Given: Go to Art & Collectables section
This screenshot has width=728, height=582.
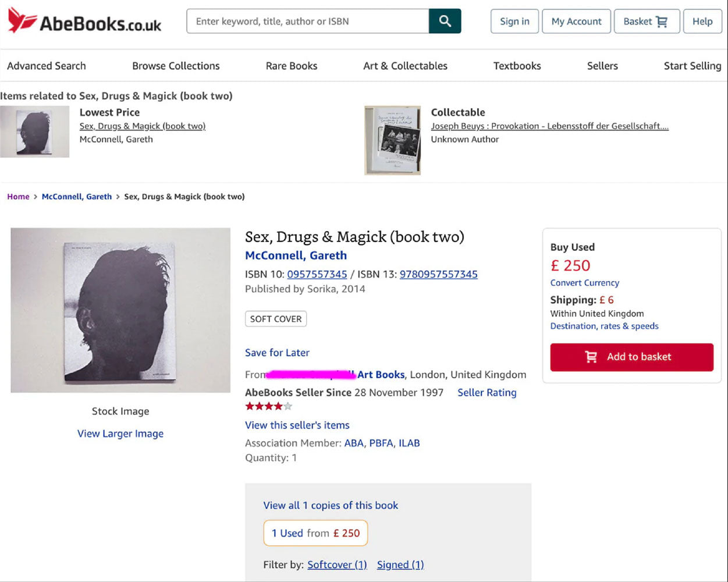Looking at the screenshot, I should tap(405, 66).
